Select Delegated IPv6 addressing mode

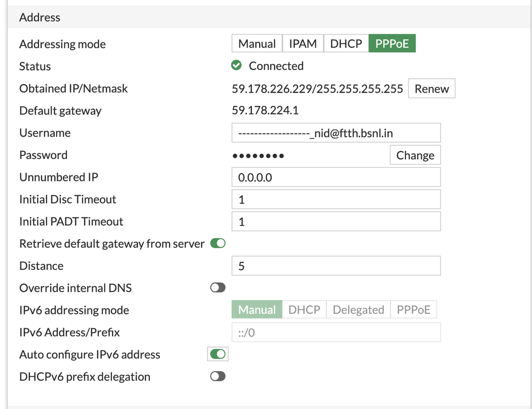coord(358,310)
